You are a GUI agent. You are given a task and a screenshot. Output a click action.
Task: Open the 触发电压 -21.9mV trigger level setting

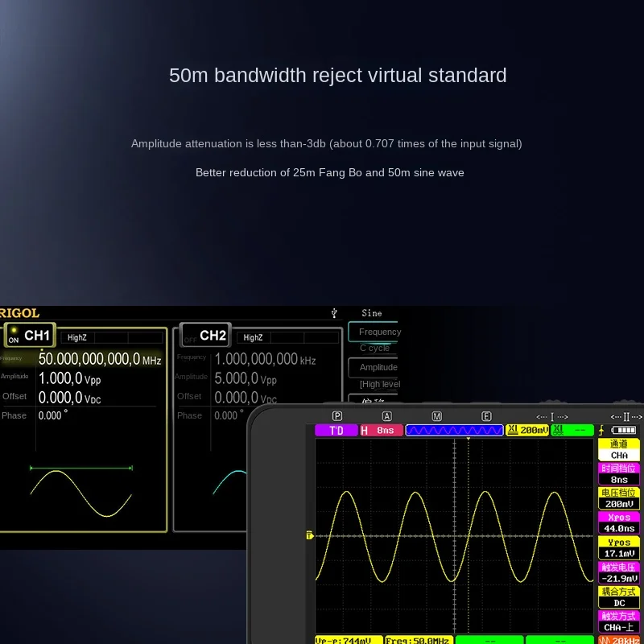click(x=618, y=573)
